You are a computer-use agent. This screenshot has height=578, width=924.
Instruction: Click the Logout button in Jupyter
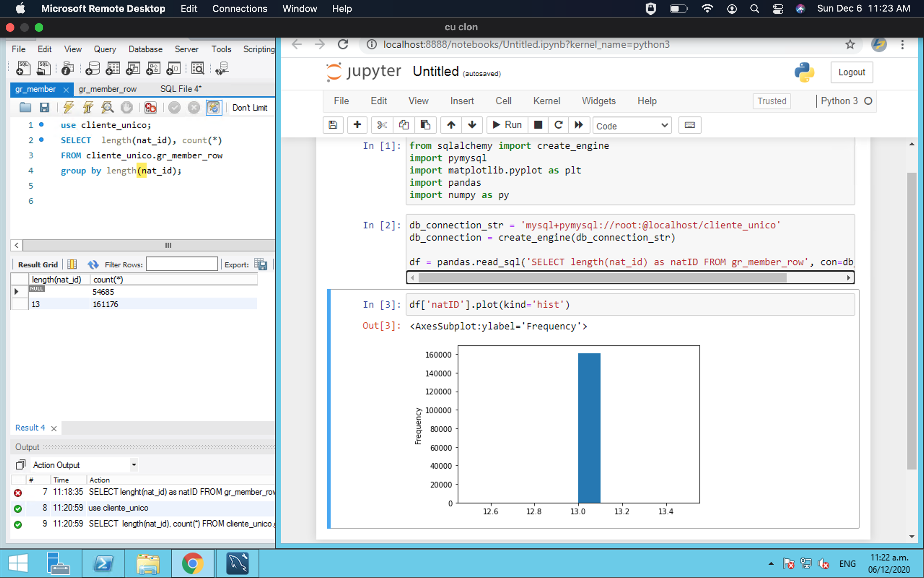[851, 72]
